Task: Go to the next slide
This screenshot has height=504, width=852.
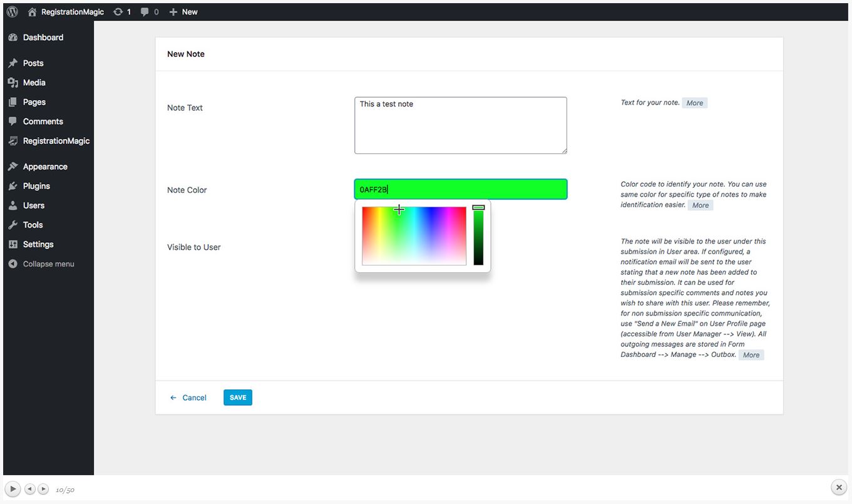Action: [x=43, y=489]
